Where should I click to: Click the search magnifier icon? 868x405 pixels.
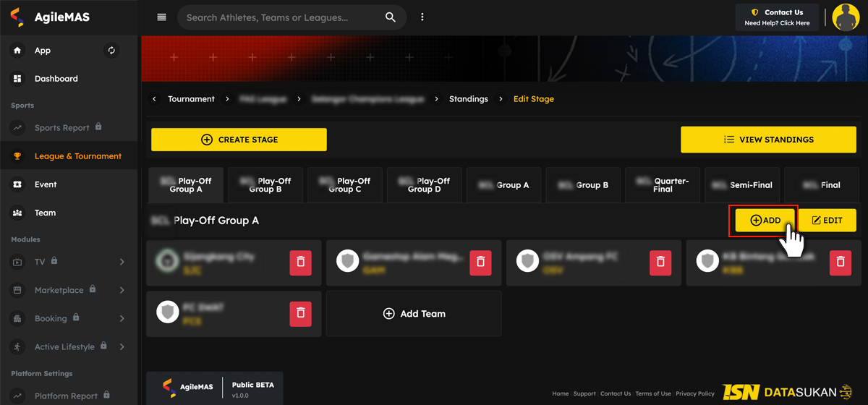(391, 17)
